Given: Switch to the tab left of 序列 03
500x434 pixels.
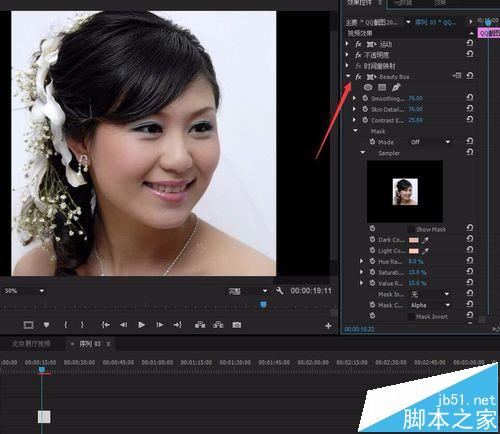Looking at the screenshot, I should [31, 344].
